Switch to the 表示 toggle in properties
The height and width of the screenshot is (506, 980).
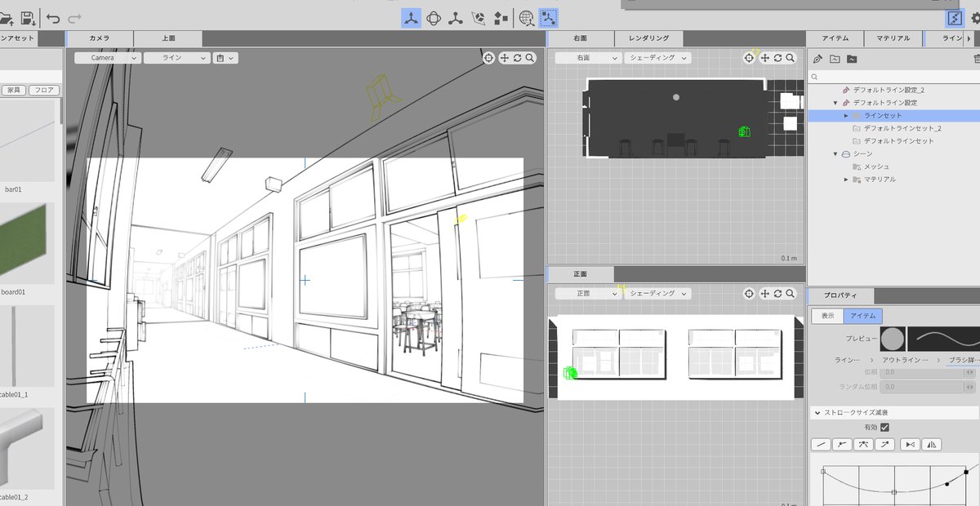pyautogui.click(x=827, y=316)
